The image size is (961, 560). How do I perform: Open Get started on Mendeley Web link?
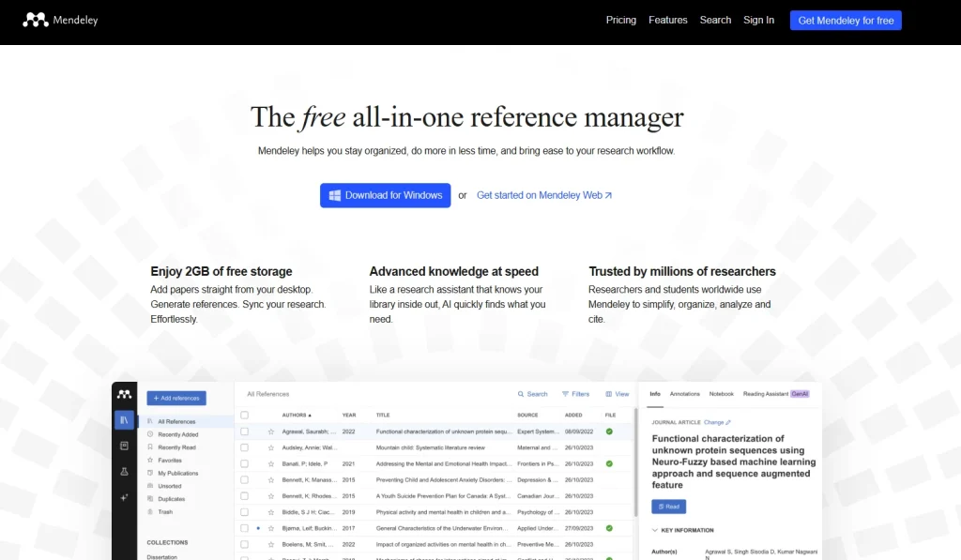tap(543, 195)
